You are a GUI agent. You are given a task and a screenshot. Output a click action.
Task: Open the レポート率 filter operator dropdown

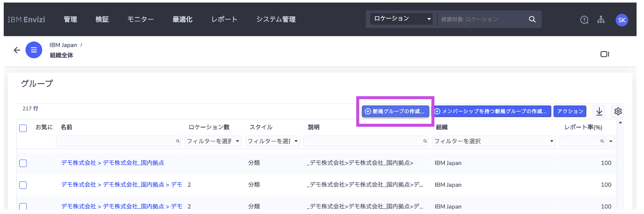(x=610, y=141)
